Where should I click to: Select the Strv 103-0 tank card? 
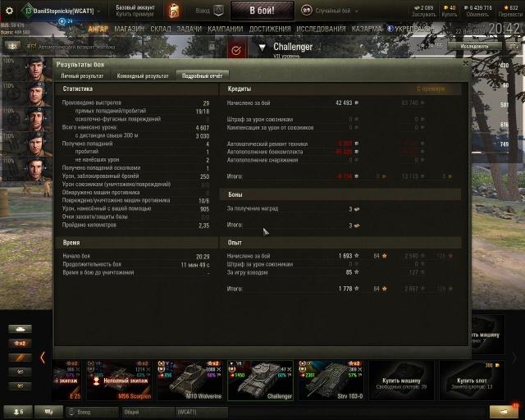coord(331,380)
